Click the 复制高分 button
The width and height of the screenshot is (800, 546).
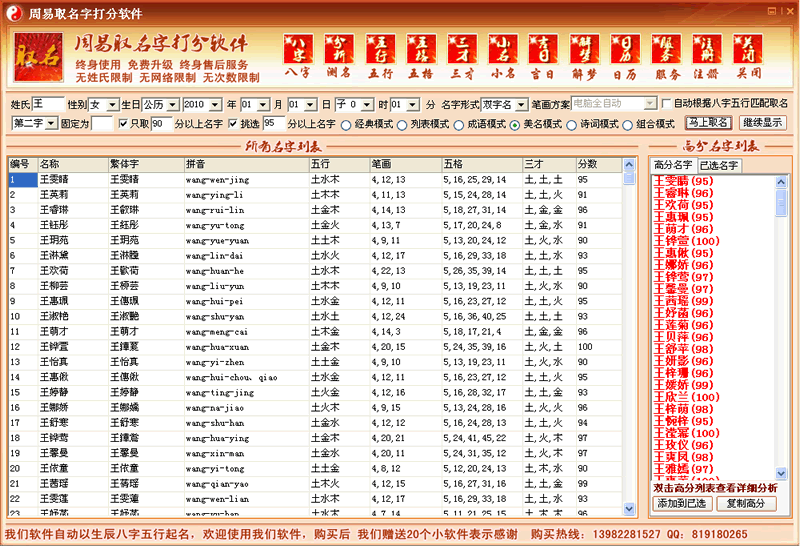[x=746, y=503]
